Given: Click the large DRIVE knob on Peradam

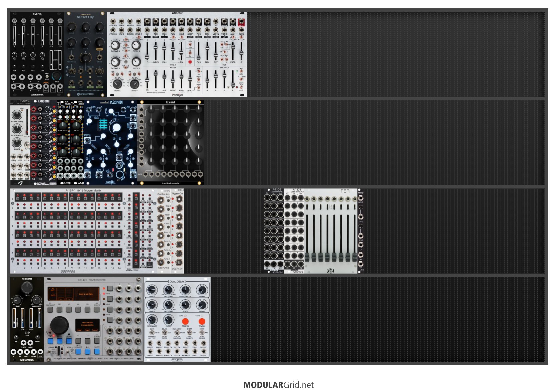Looking at the screenshot, I should [x=27, y=287].
